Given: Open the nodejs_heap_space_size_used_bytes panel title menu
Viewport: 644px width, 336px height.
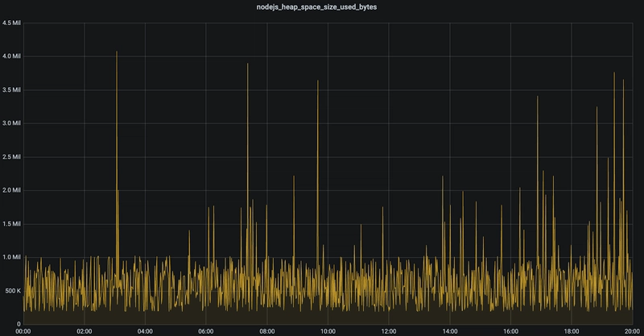Looking at the screenshot, I should (x=321, y=7).
